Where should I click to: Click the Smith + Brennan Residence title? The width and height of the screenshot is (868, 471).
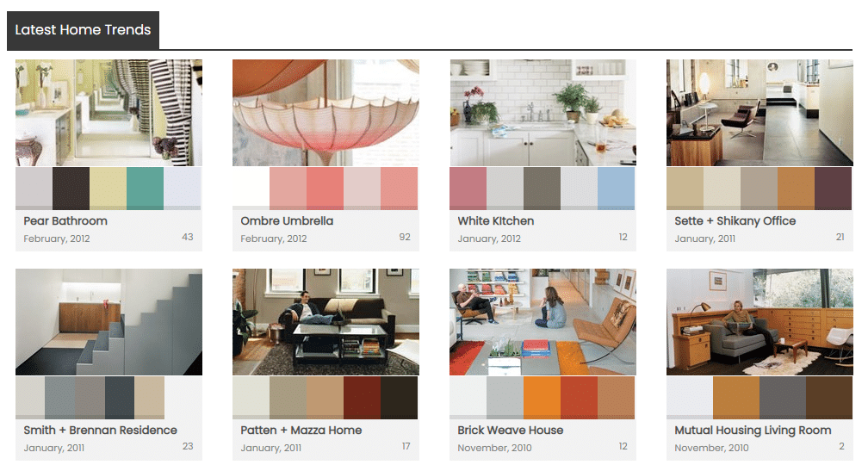pyautogui.click(x=100, y=430)
